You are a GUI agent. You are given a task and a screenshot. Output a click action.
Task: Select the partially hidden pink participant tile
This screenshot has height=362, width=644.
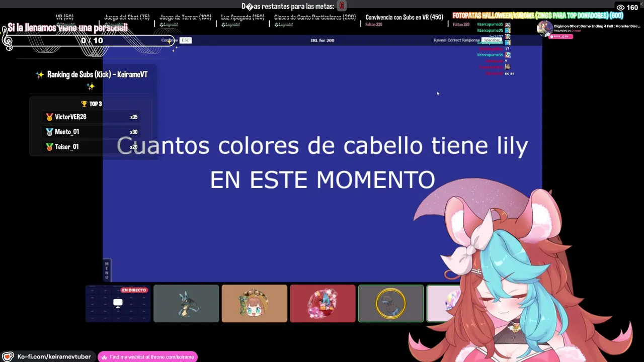[444, 303]
